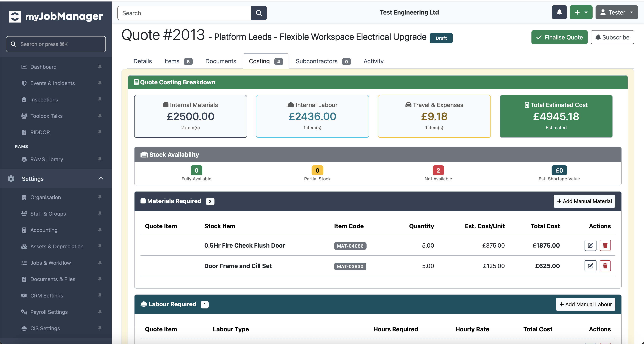This screenshot has height=344, width=644.
Task: Click the Inspections clipboard icon
Action: tap(24, 99)
